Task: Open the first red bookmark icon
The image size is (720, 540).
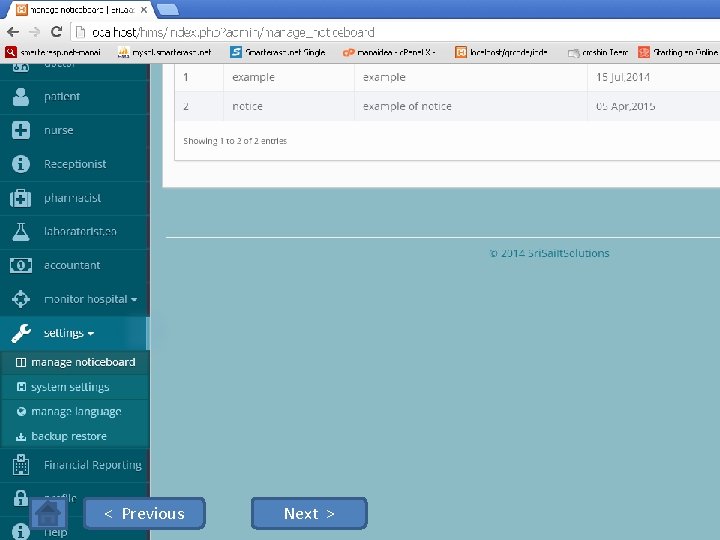Action: [x=11, y=52]
